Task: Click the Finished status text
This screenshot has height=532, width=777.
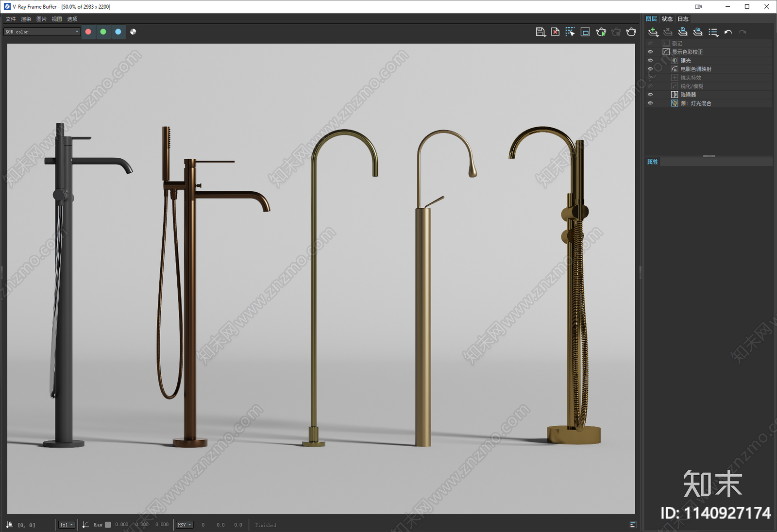Action: click(x=266, y=525)
